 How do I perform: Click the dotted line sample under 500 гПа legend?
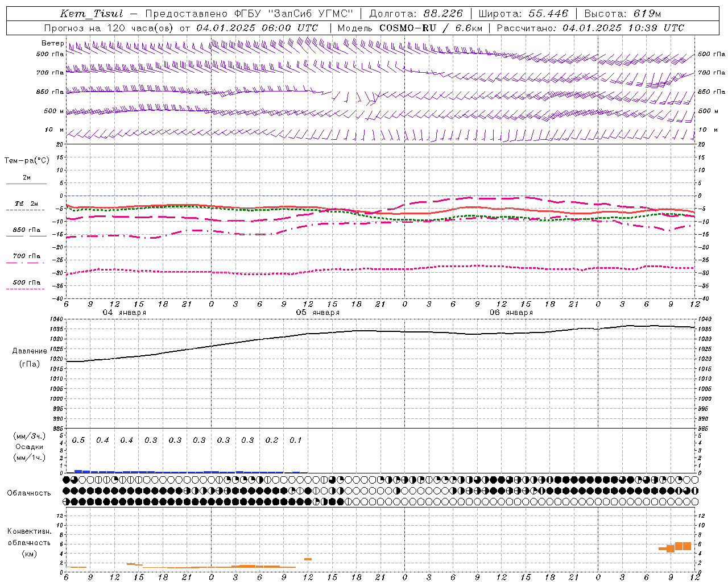coord(25,289)
